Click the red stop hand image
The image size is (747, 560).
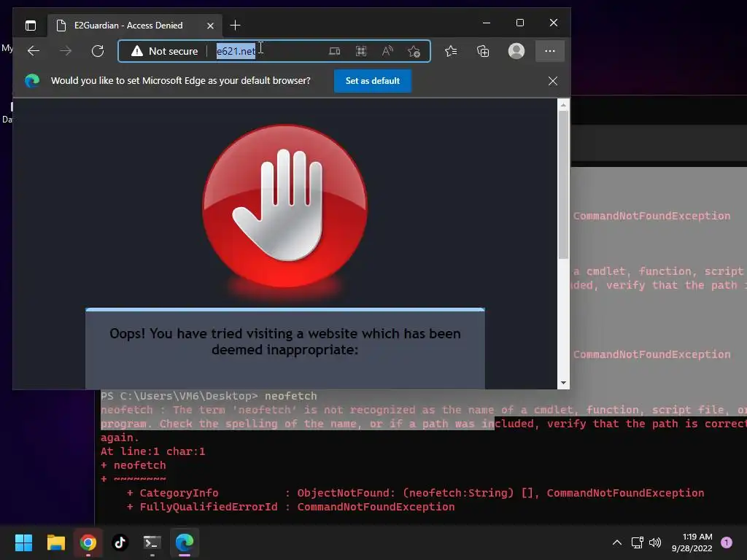[285, 206]
